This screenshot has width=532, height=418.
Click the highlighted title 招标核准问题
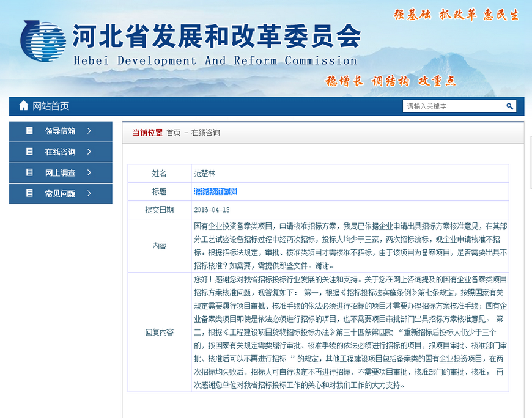(x=215, y=191)
